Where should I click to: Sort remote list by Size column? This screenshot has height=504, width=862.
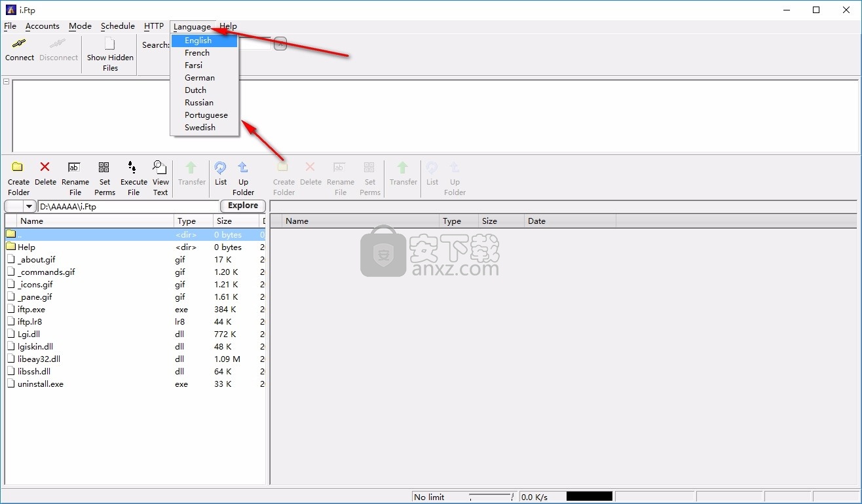502,221
